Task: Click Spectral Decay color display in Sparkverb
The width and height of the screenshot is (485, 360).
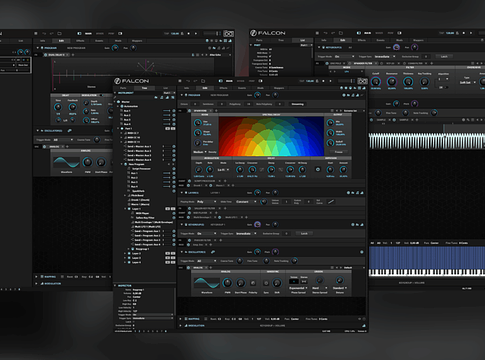Action: (x=271, y=136)
